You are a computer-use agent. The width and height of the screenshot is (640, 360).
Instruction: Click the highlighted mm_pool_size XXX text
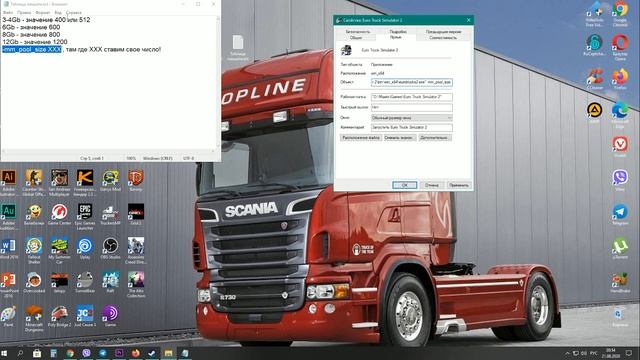pos(32,49)
